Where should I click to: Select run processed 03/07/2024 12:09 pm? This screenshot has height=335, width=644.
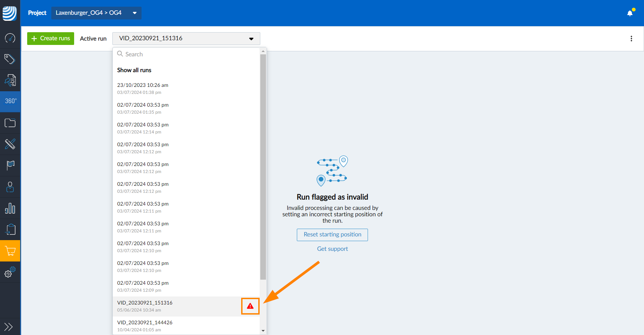pos(186,286)
